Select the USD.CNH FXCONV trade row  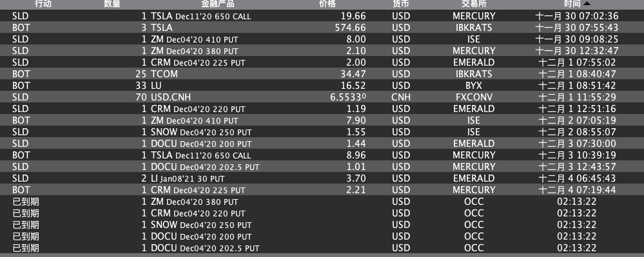pyautogui.click(x=322, y=97)
